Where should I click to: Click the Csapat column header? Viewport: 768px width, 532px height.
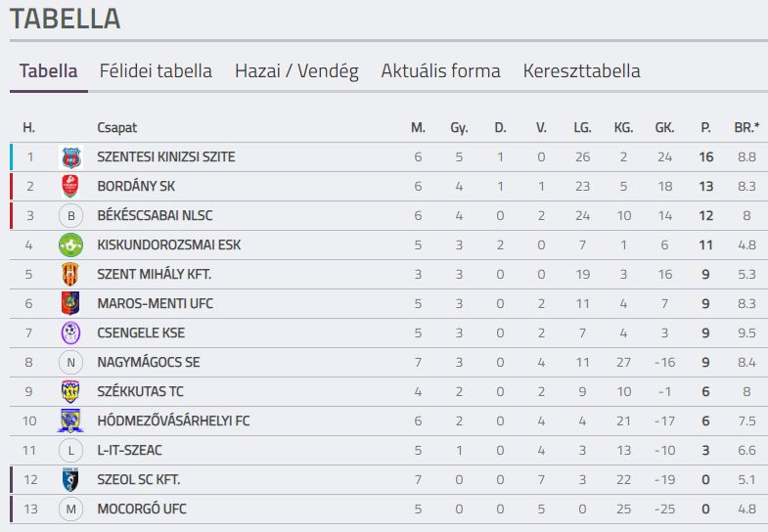(x=117, y=128)
